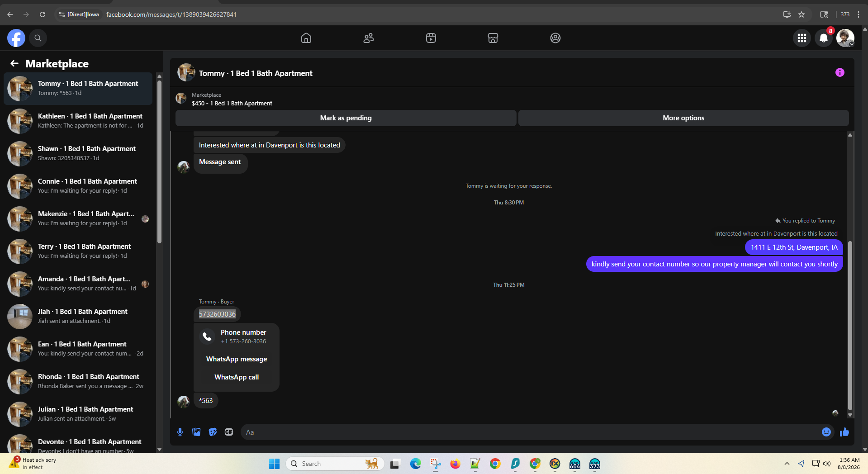Go back using Marketplace arrow
Image resolution: width=868 pixels, height=474 pixels.
click(x=14, y=63)
